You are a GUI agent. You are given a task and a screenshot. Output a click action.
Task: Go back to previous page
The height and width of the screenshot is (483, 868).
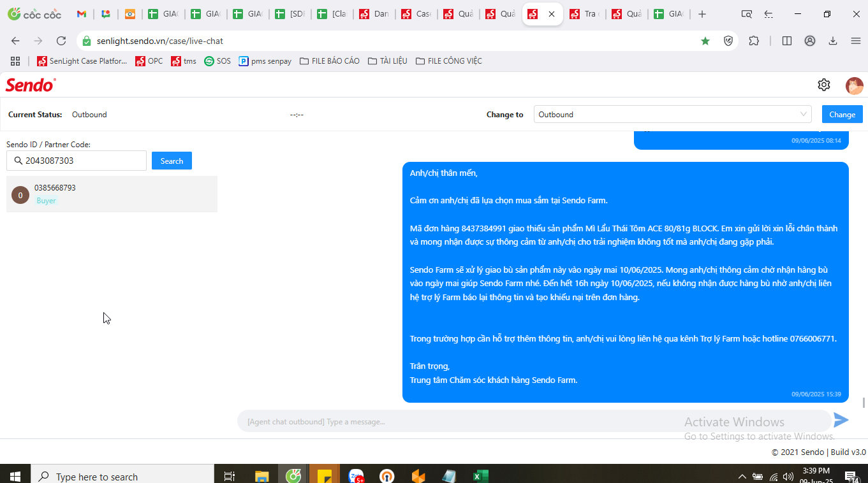(15, 41)
